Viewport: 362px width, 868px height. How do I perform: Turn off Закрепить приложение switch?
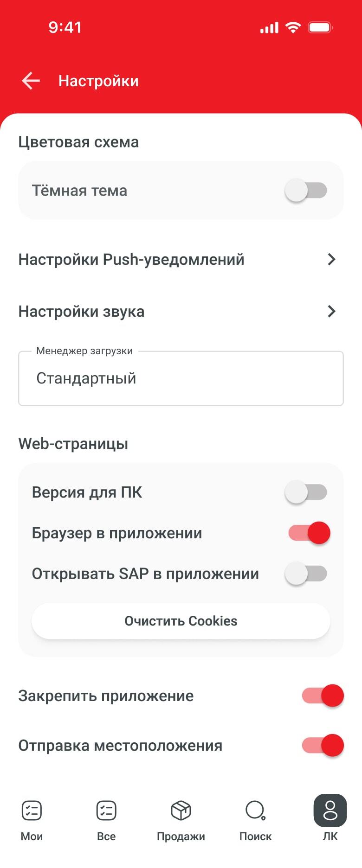(323, 696)
